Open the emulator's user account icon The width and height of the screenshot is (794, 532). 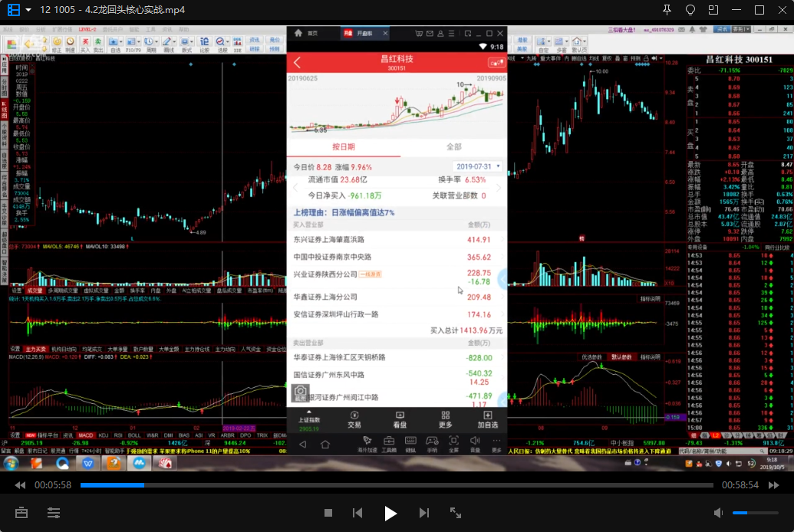pos(440,34)
